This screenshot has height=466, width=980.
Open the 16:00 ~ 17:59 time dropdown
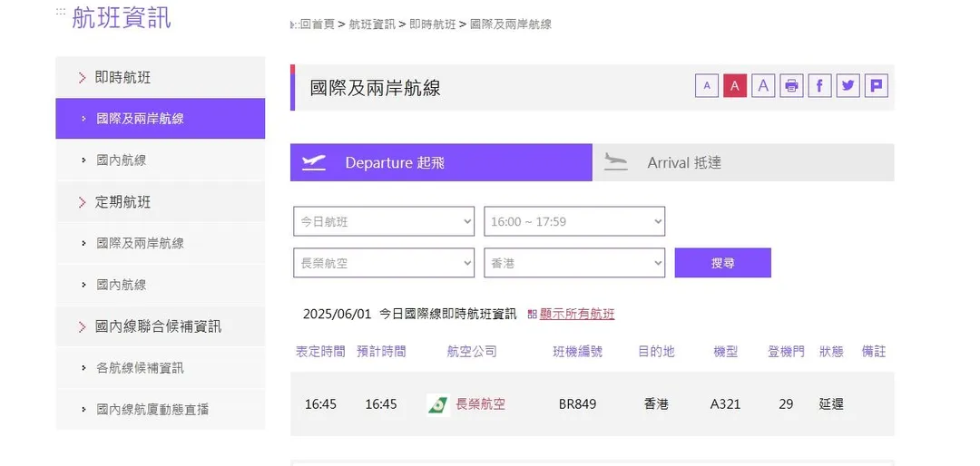tap(574, 221)
